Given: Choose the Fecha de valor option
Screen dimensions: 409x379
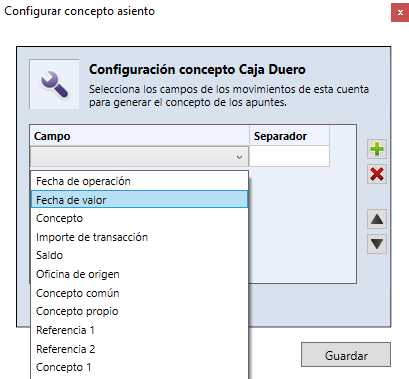Looking at the screenshot, I should coord(140,200).
